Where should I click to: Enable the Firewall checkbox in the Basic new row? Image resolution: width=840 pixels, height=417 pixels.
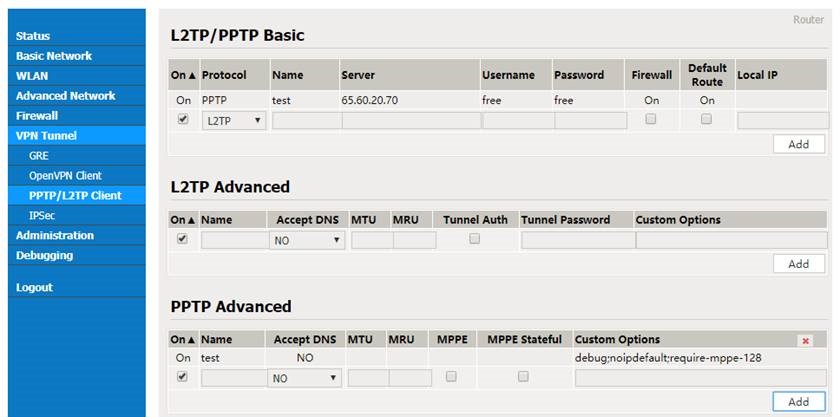point(650,119)
